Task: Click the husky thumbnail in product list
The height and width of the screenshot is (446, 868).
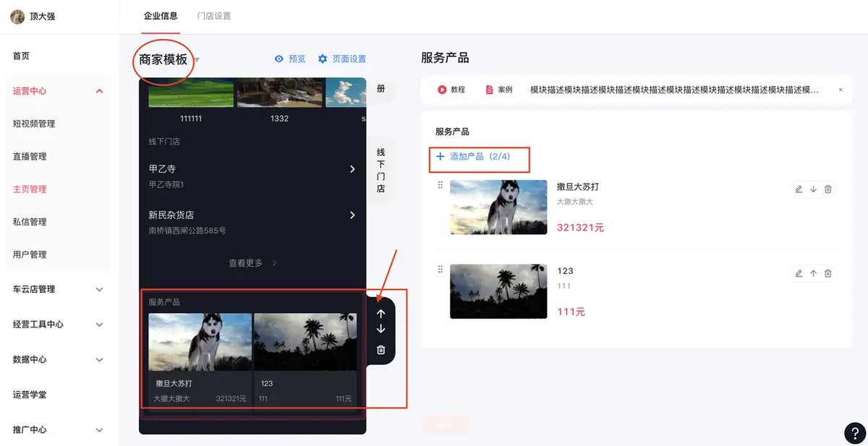Action: point(498,207)
